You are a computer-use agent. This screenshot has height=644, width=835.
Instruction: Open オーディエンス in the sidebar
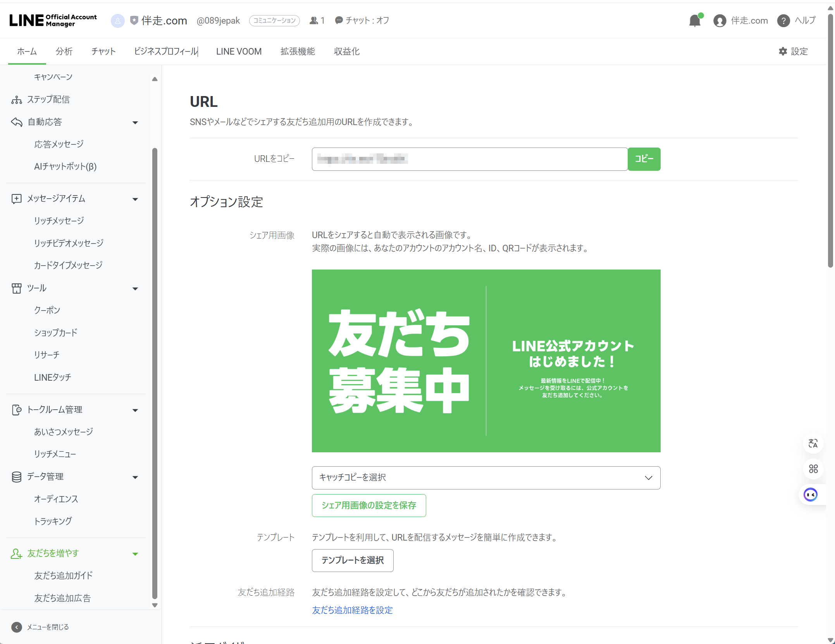pyautogui.click(x=56, y=499)
